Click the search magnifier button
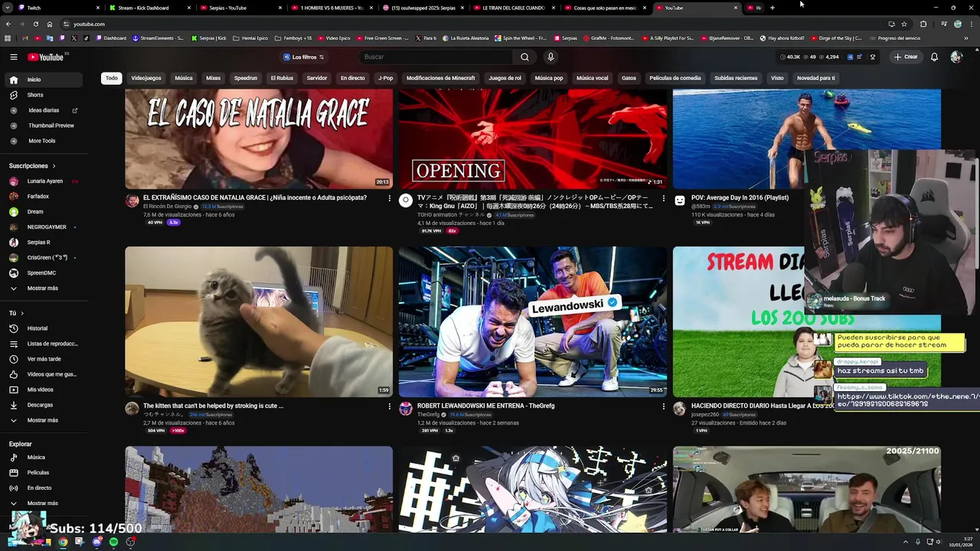This screenshot has height=551, width=980. 524,57
